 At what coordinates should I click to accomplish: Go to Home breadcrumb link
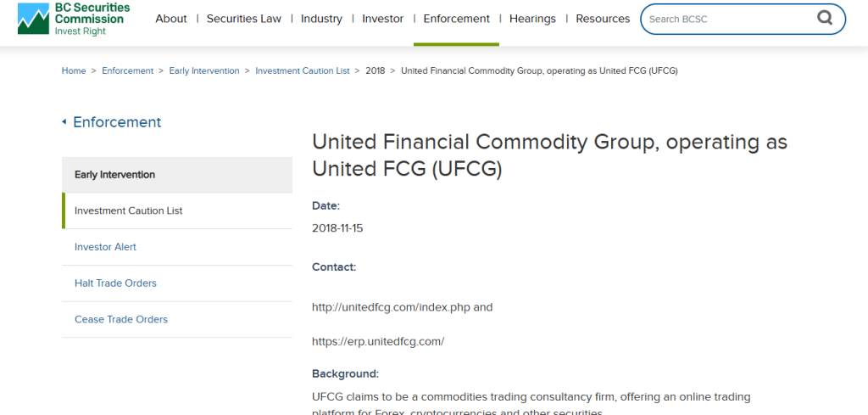coord(74,71)
